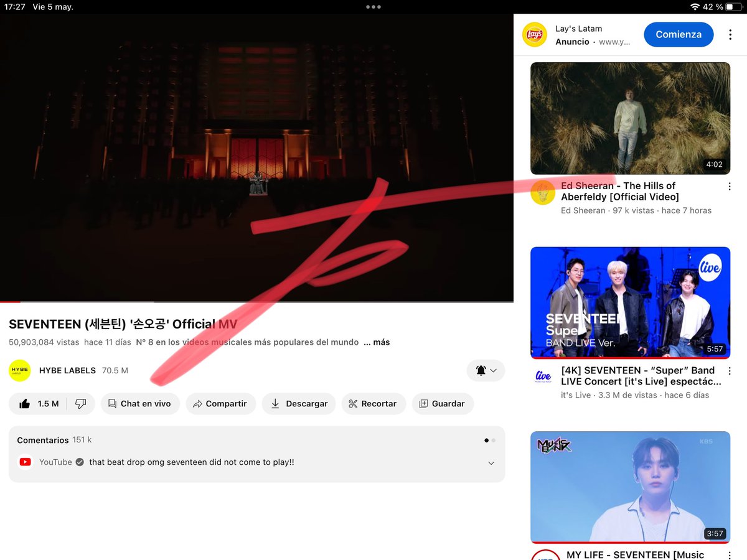The image size is (747, 560).
Task: Save video with Guardar button
Action: pyautogui.click(x=443, y=404)
